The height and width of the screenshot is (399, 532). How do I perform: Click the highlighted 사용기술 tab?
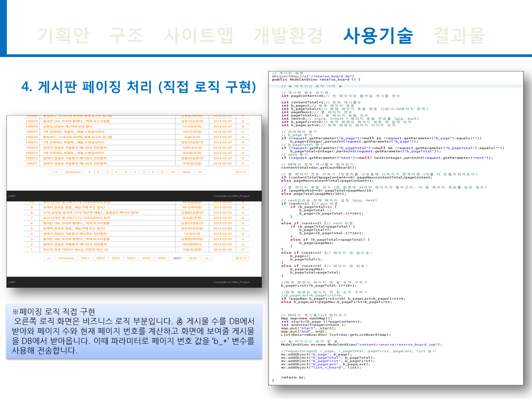(378, 35)
